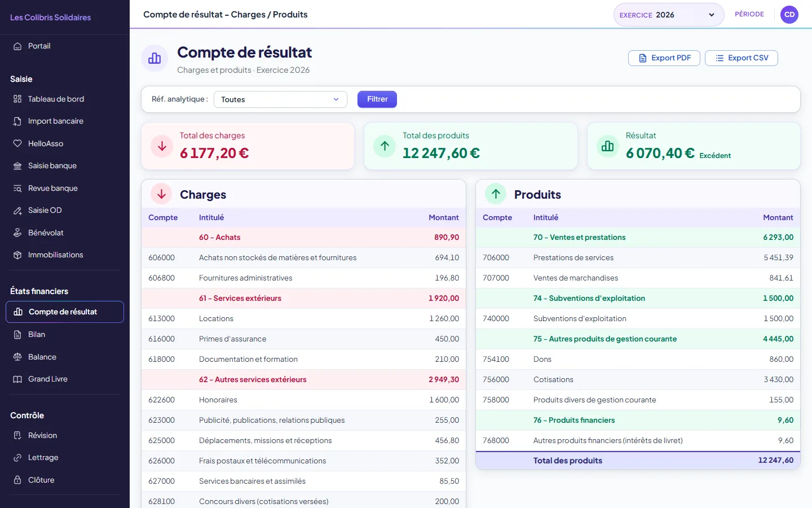This screenshot has width=812, height=508.
Task: Select the 625000 Déplacements, missions row
Action: [303, 441]
